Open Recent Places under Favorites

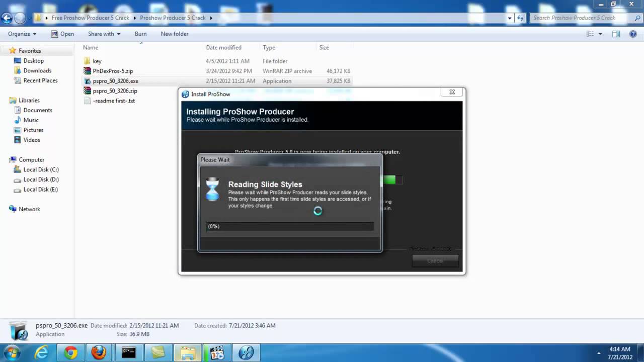tap(40, 80)
